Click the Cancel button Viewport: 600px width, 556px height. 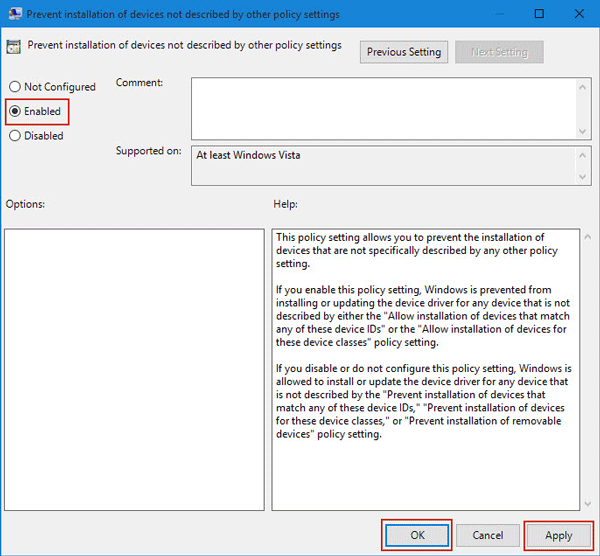[x=488, y=535]
